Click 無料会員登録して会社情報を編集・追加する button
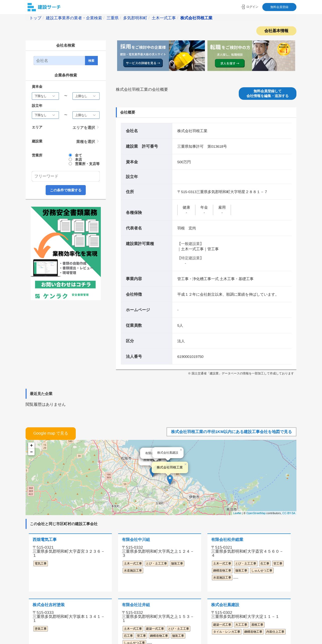322x644 pixels. pos(268,94)
